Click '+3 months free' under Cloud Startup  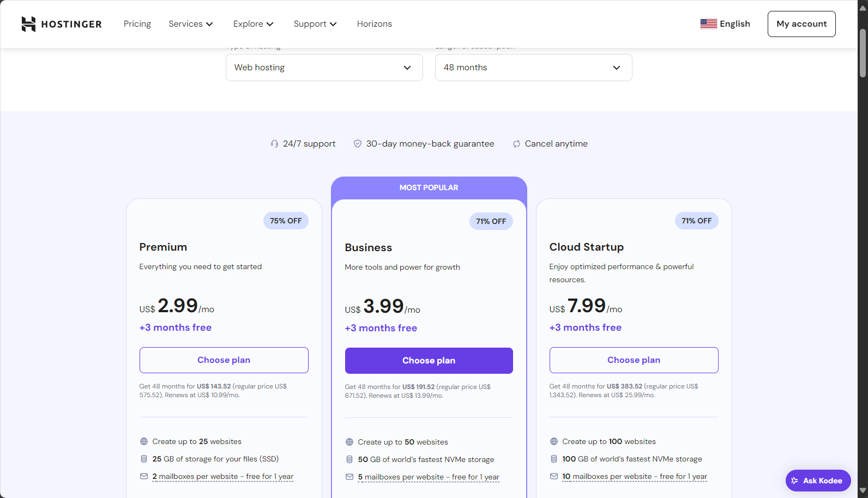(586, 327)
